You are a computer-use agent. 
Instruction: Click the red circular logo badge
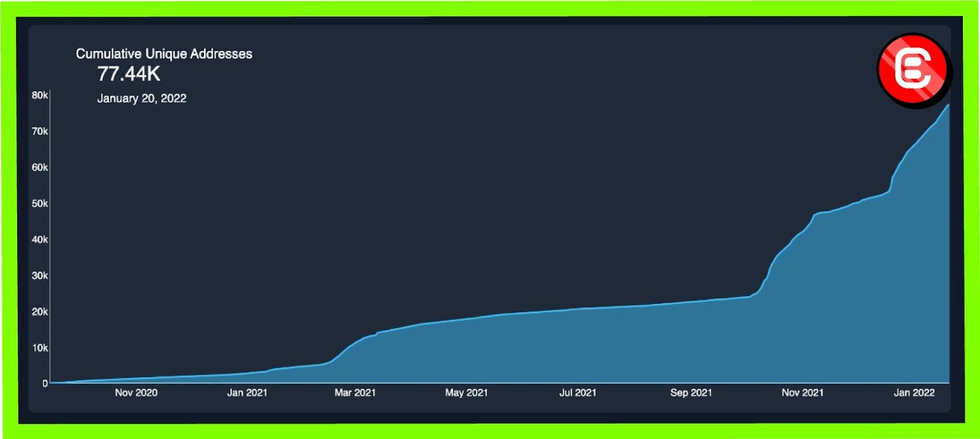pos(914,70)
